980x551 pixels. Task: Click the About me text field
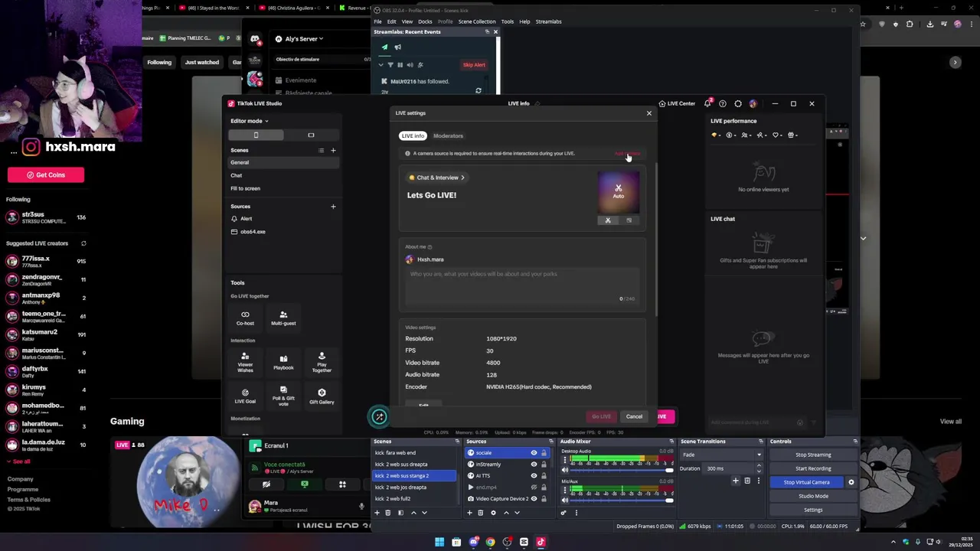(x=522, y=285)
